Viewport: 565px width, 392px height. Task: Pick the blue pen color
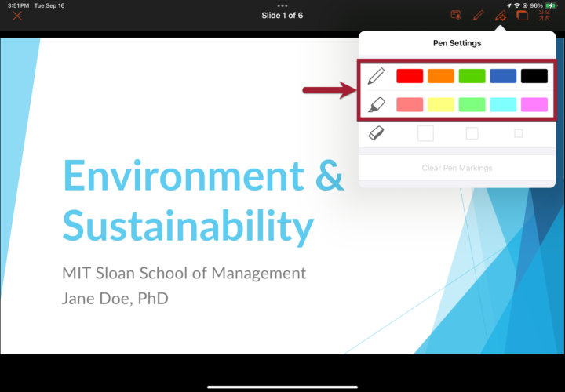pos(503,76)
